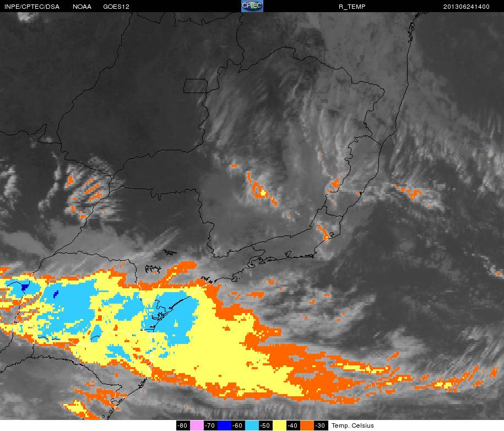
Task: Select the orange legend color swatch
Action: click(x=307, y=425)
